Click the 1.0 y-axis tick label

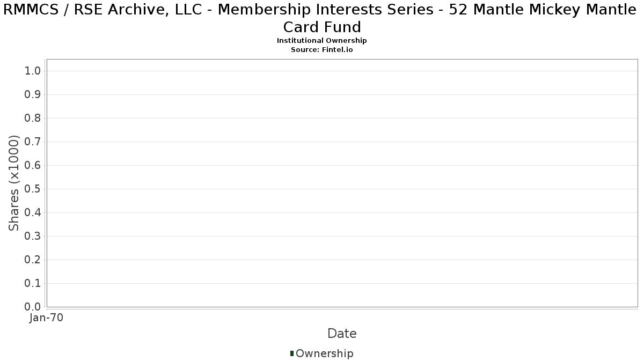(x=33, y=71)
